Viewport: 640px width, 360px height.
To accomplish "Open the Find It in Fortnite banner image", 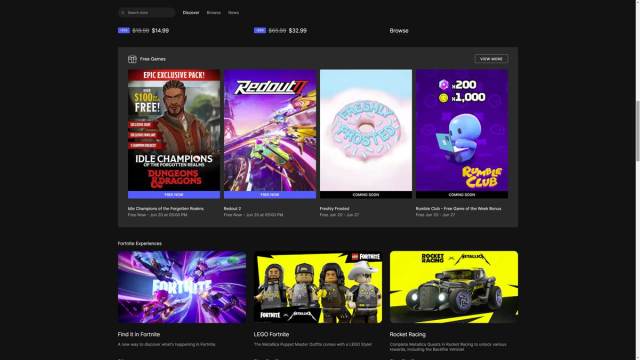I will coord(182,287).
